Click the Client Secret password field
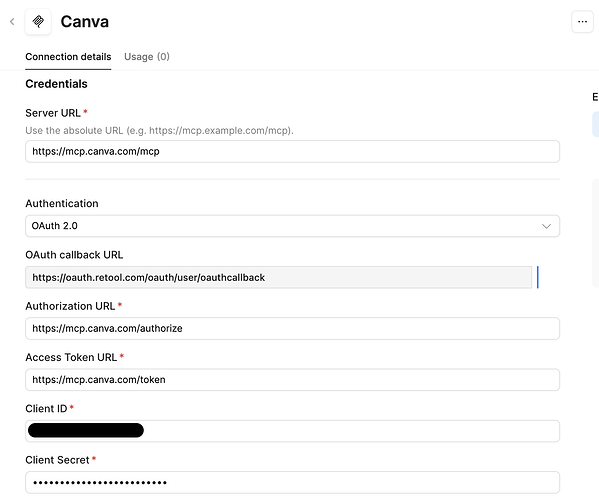Viewport: 599px width, 500px height. (293, 482)
